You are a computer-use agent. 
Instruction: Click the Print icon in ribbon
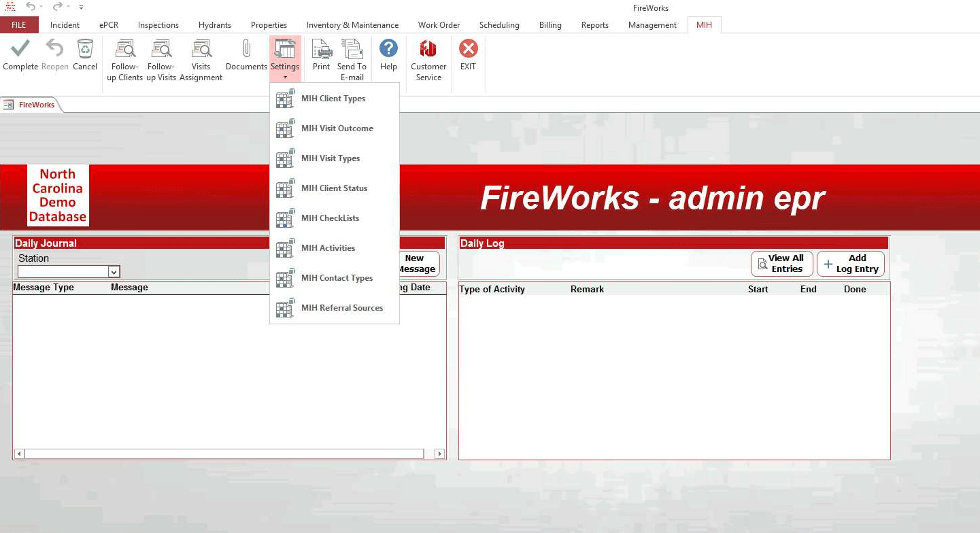[x=321, y=49]
